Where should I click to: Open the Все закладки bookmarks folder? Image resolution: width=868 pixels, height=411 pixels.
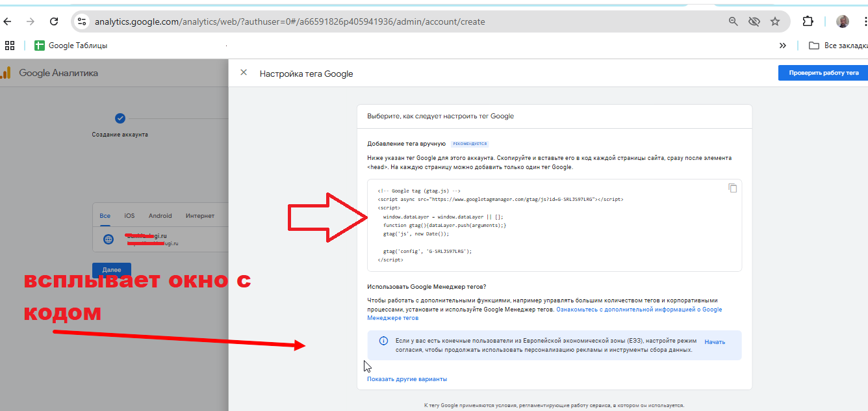pos(838,46)
